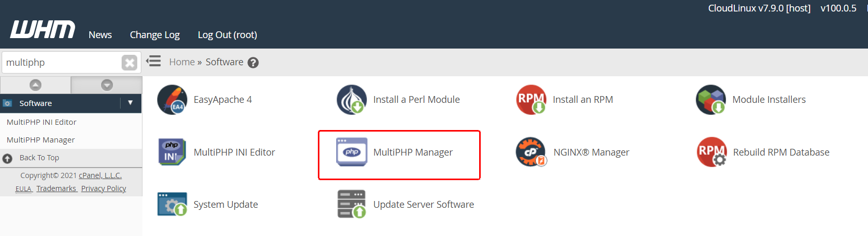868x236 pixels.
Task: Click the Rebuild RPM Database label
Action: point(781,152)
